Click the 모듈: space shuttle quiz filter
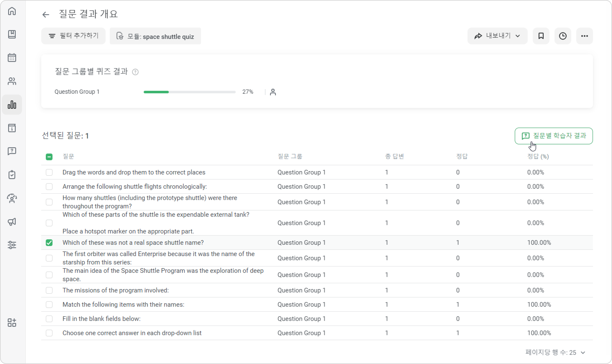 coord(155,36)
